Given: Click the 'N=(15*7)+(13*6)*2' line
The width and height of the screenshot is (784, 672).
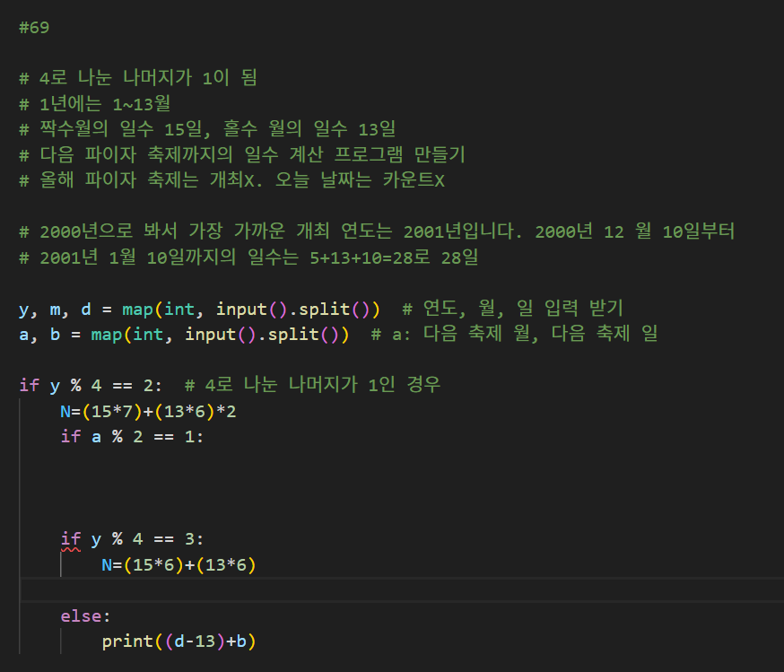Looking at the screenshot, I should pyautogui.click(x=148, y=412).
